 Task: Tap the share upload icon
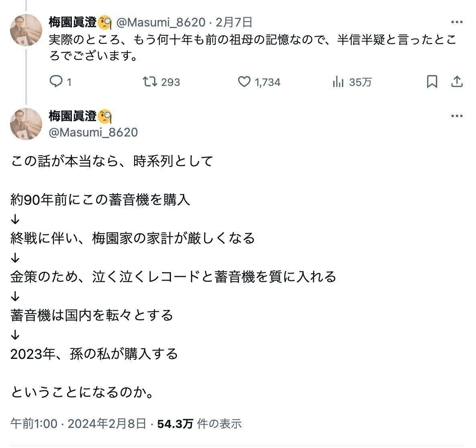457,82
